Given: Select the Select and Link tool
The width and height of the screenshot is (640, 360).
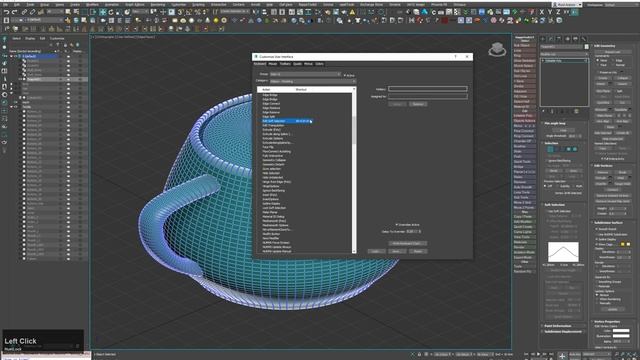Looking at the screenshot, I should (24, 12).
